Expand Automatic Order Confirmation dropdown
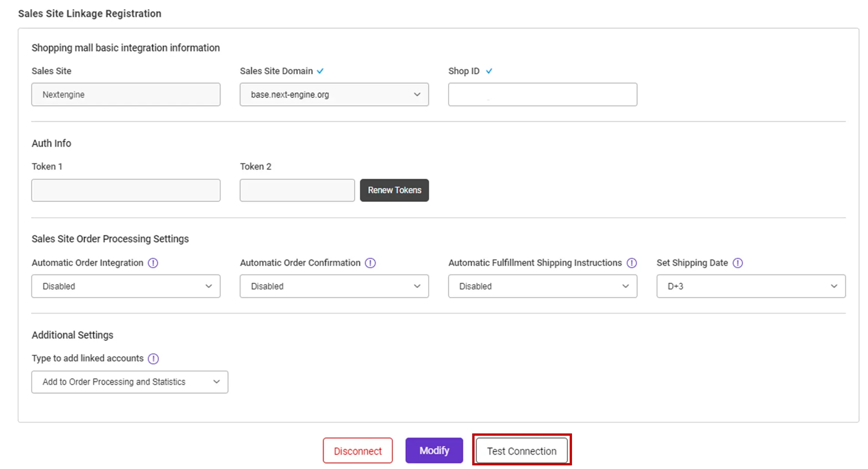The height and width of the screenshot is (469, 868). pyautogui.click(x=334, y=286)
